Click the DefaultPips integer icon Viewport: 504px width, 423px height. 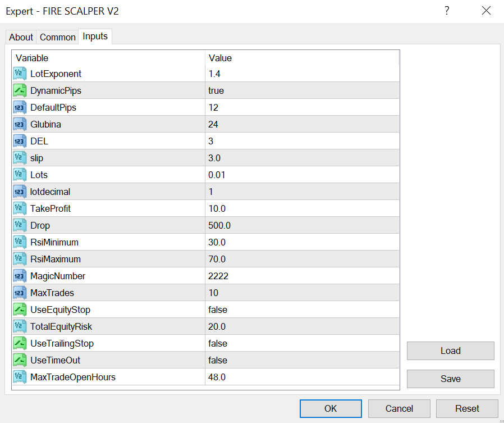click(x=20, y=107)
